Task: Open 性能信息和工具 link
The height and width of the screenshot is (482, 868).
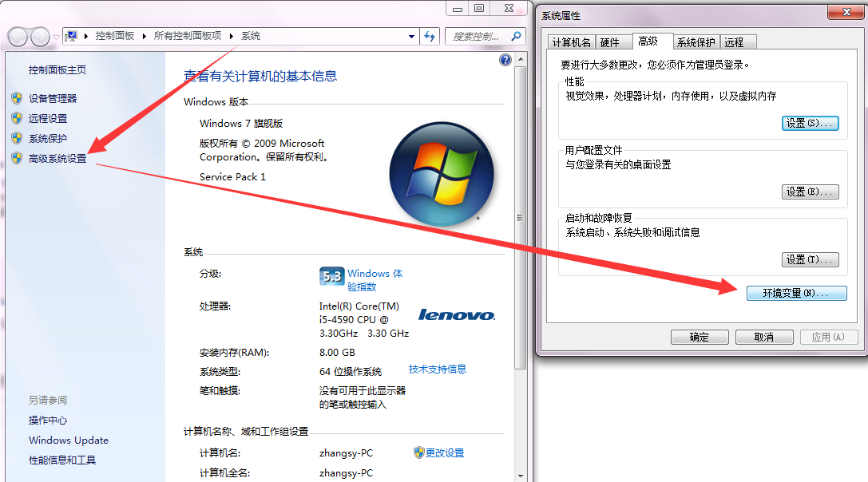Action: (x=62, y=460)
